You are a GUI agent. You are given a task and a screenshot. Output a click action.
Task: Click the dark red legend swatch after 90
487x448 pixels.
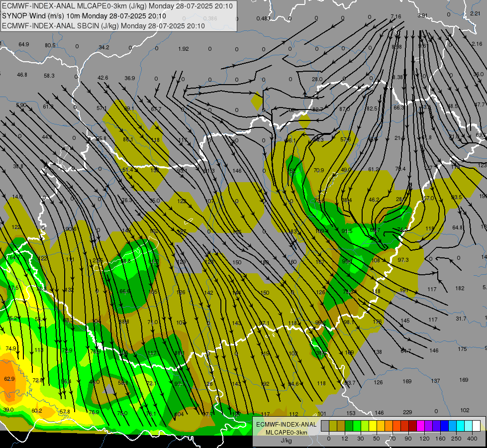(x=413, y=426)
